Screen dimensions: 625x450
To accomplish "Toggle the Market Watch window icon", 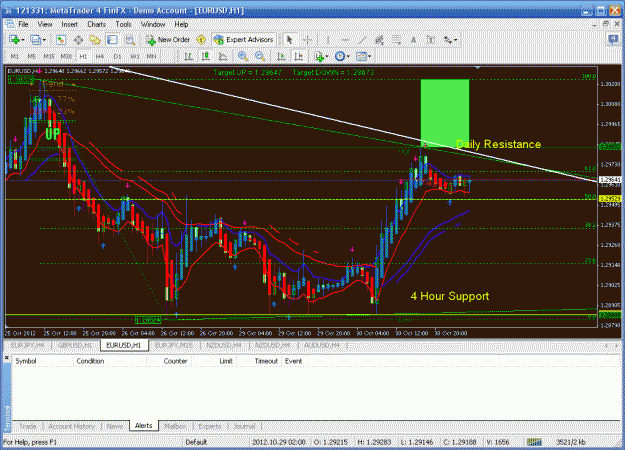I will (61, 39).
